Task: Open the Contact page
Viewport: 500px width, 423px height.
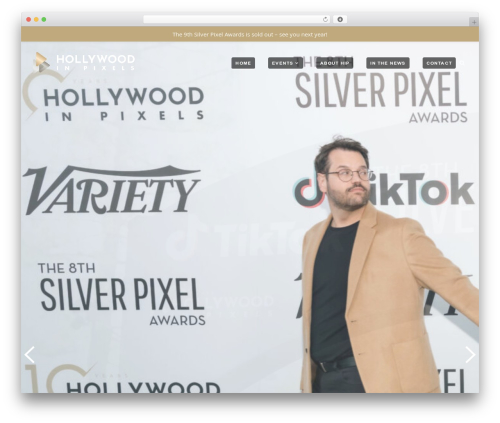Action: [439, 63]
